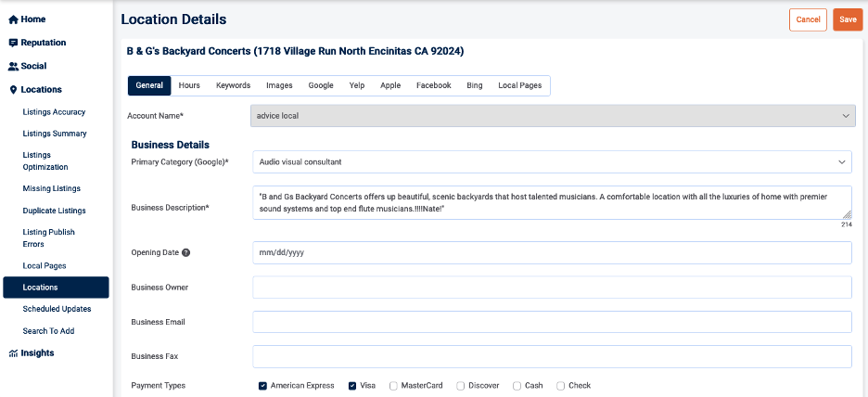Uncheck the Visa payment checkbox
The image size is (868, 397).
352,386
